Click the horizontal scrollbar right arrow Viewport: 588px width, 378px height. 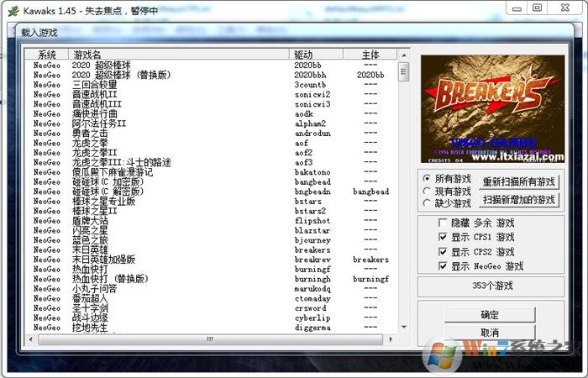(x=391, y=339)
